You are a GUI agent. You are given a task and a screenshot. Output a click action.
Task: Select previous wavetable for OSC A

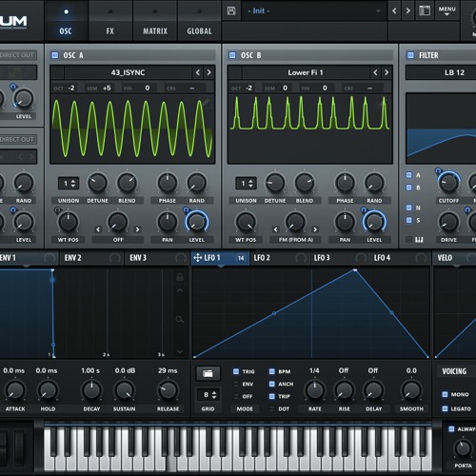coord(198,72)
